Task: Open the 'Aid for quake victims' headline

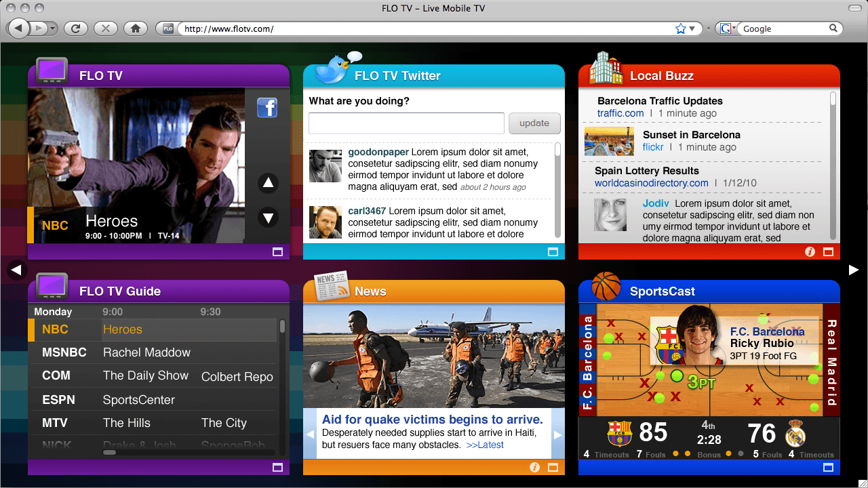Action: click(433, 420)
